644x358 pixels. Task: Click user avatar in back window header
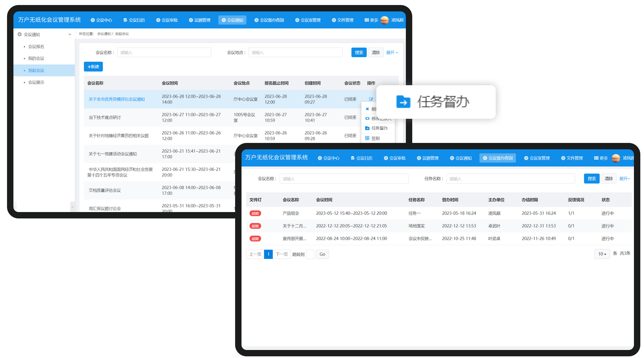point(385,20)
